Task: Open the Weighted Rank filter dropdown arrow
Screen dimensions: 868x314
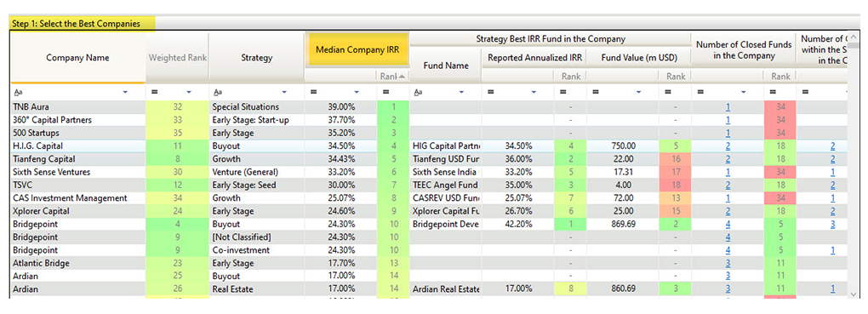Action: coord(190,92)
